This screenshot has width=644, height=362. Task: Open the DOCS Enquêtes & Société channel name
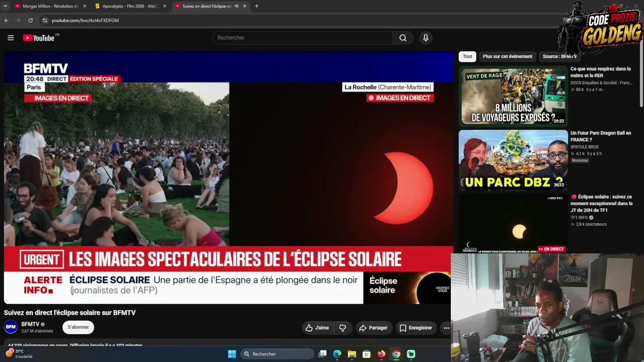click(601, 83)
